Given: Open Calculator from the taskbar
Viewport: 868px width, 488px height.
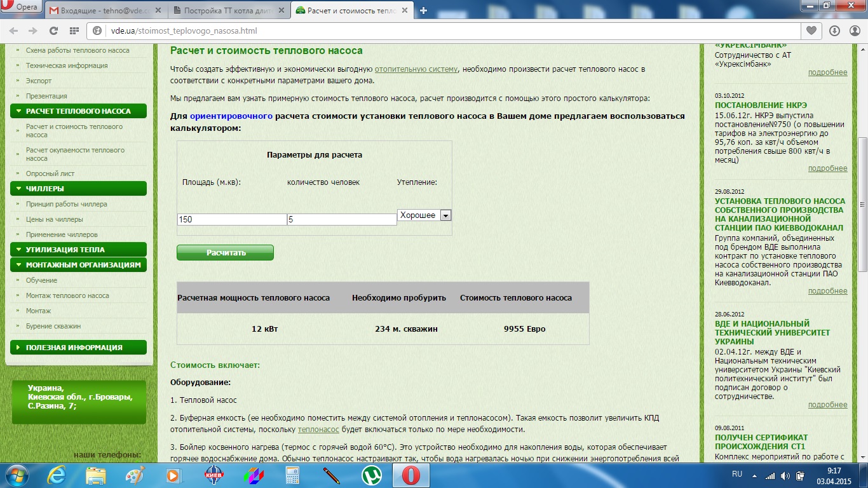Looking at the screenshot, I should pyautogui.click(x=293, y=475).
